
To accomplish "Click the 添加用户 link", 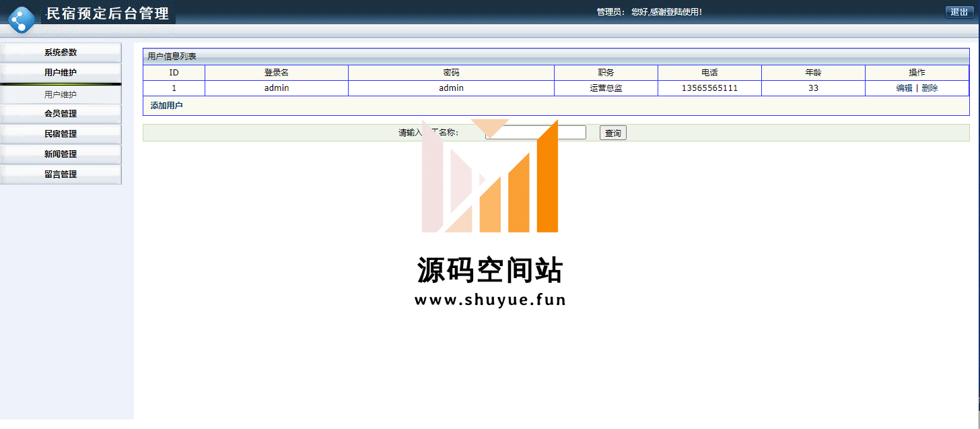I will tap(166, 106).
